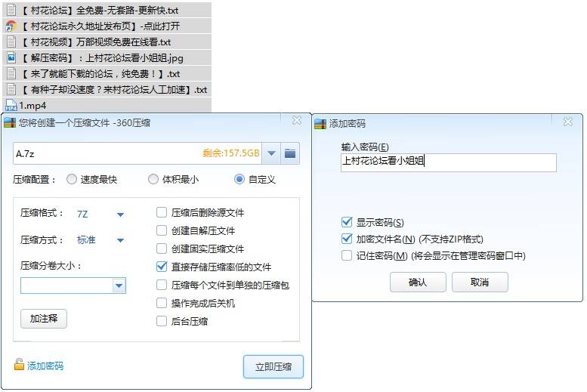Open the archive name dropdown arrow
The image size is (587, 392).
(x=271, y=153)
